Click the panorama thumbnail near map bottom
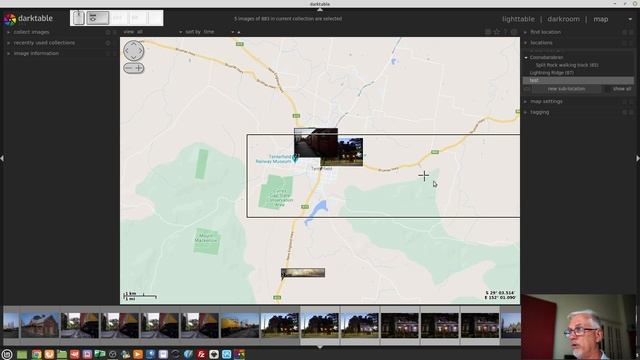640x360 pixels. click(303, 273)
